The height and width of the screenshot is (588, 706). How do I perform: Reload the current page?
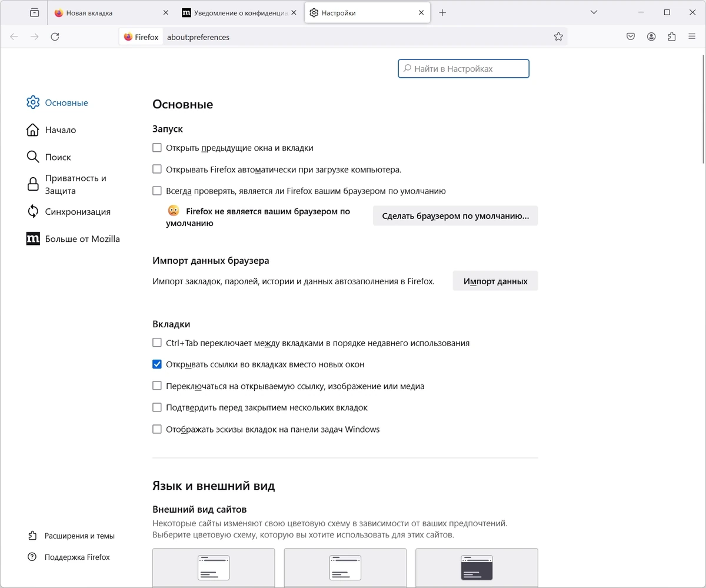tap(55, 36)
